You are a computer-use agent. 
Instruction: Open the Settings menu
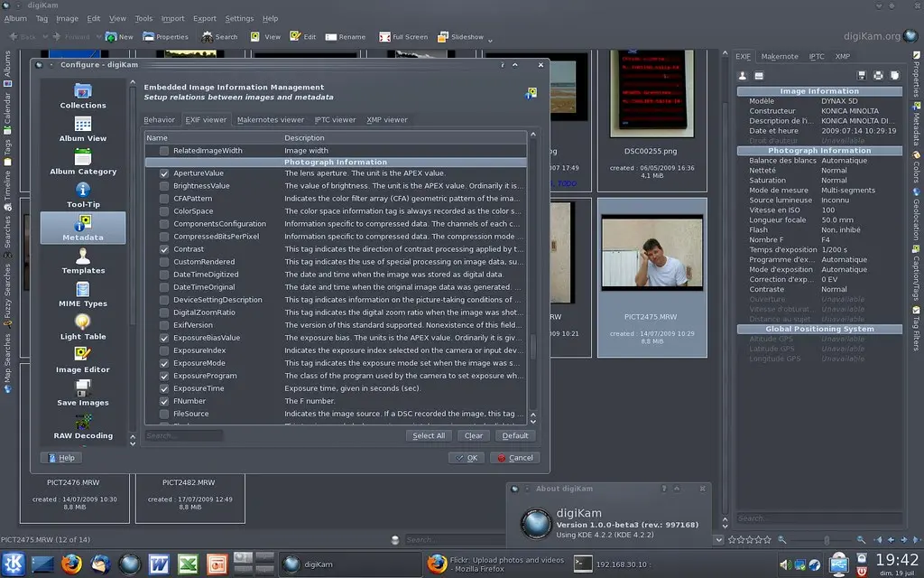(x=239, y=18)
